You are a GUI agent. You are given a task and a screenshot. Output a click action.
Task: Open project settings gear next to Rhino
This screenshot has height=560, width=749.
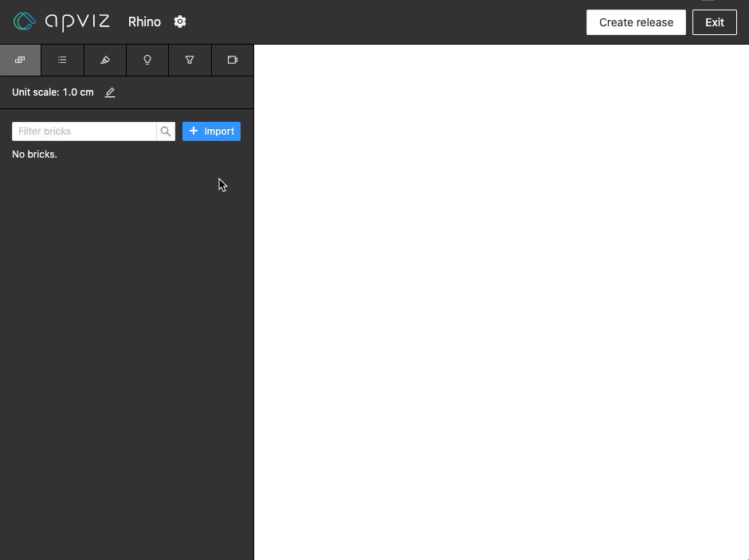coord(180,22)
